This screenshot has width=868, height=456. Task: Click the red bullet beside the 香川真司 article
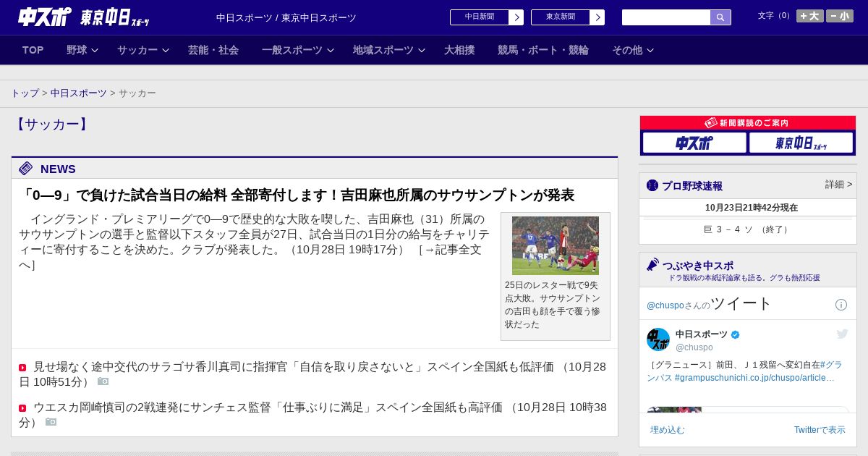tap(22, 368)
